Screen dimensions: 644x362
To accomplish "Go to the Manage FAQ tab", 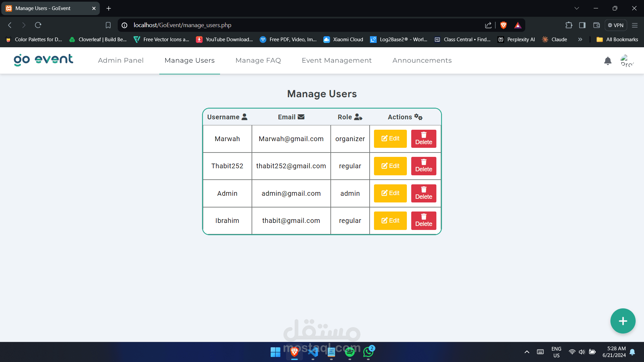I will click(x=258, y=60).
